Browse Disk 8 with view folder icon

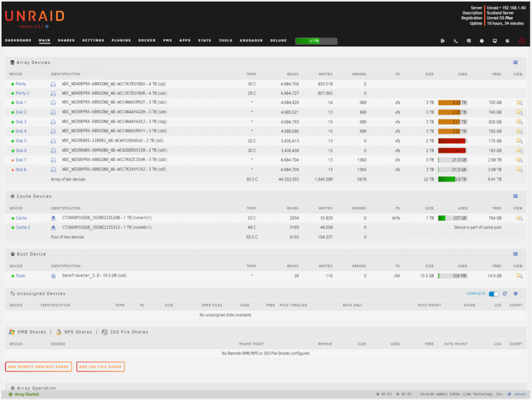coord(519,169)
